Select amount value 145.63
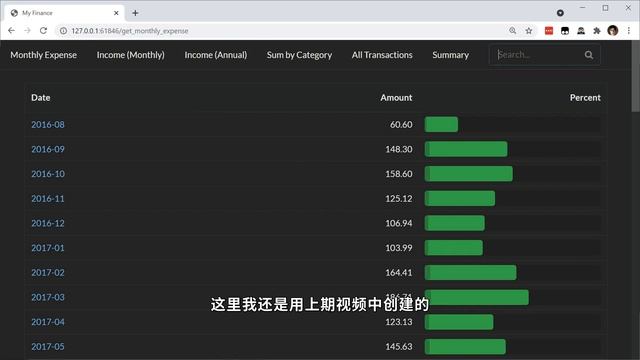Image resolution: width=640 pixels, height=360 pixels. click(399, 347)
